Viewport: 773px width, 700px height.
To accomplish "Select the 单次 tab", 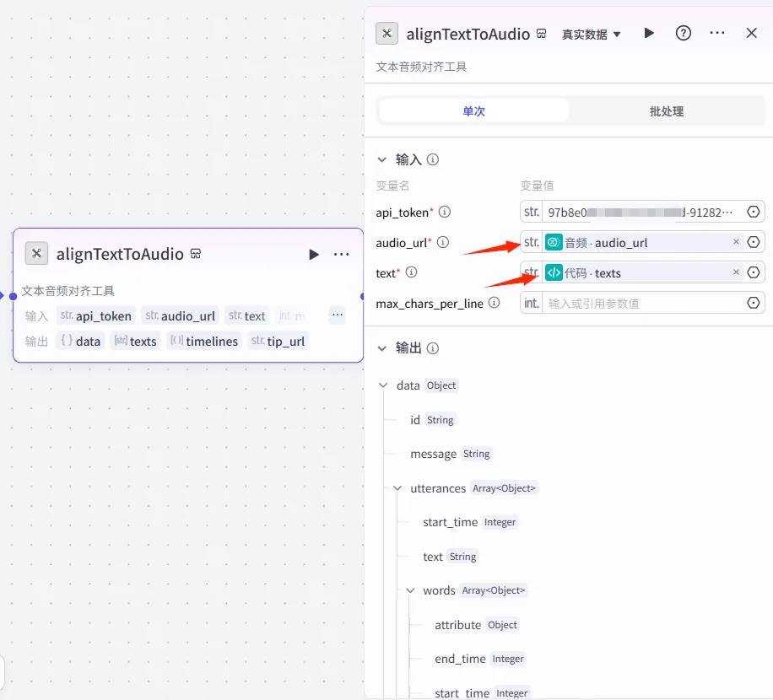I will pyautogui.click(x=474, y=111).
